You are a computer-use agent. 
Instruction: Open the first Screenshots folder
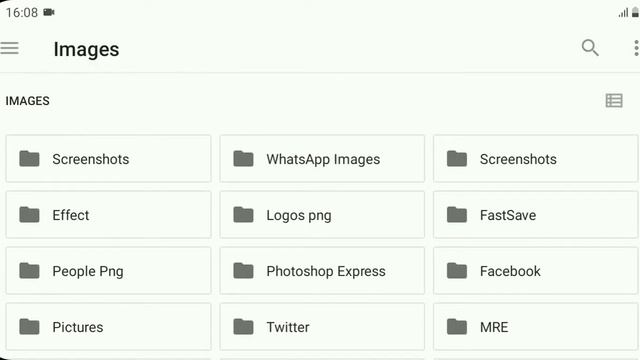pyautogui.click(x=109, y=159)
